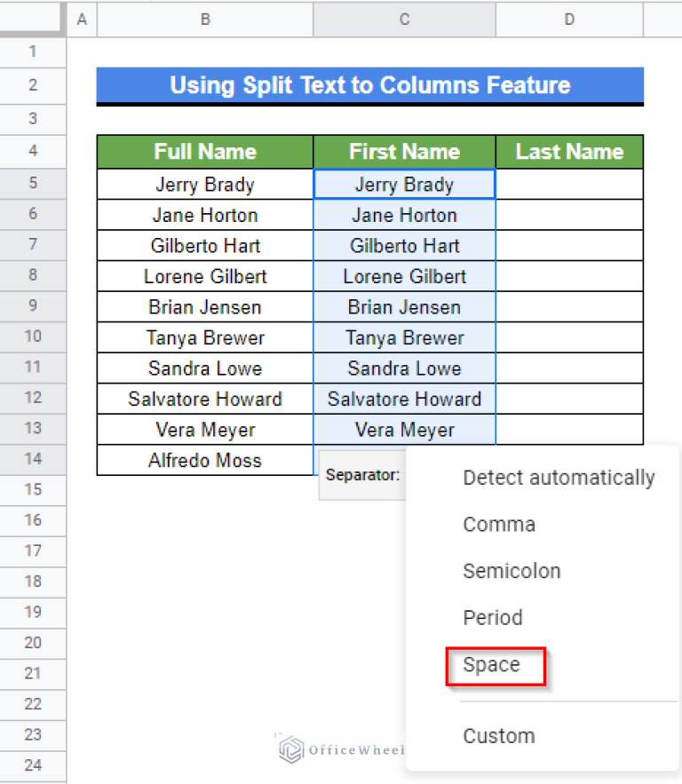
Task: Select column header D
Action: 568,19
